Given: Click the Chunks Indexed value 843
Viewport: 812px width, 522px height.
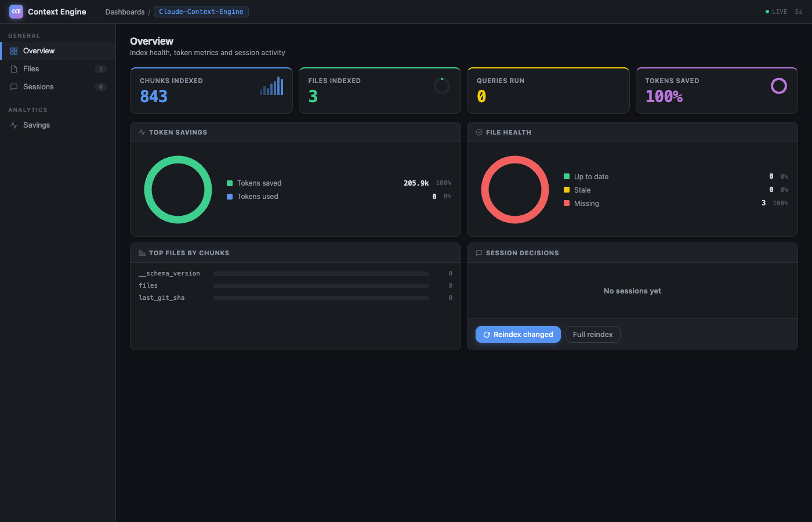Looking at the screenshot, I should 154,96.
